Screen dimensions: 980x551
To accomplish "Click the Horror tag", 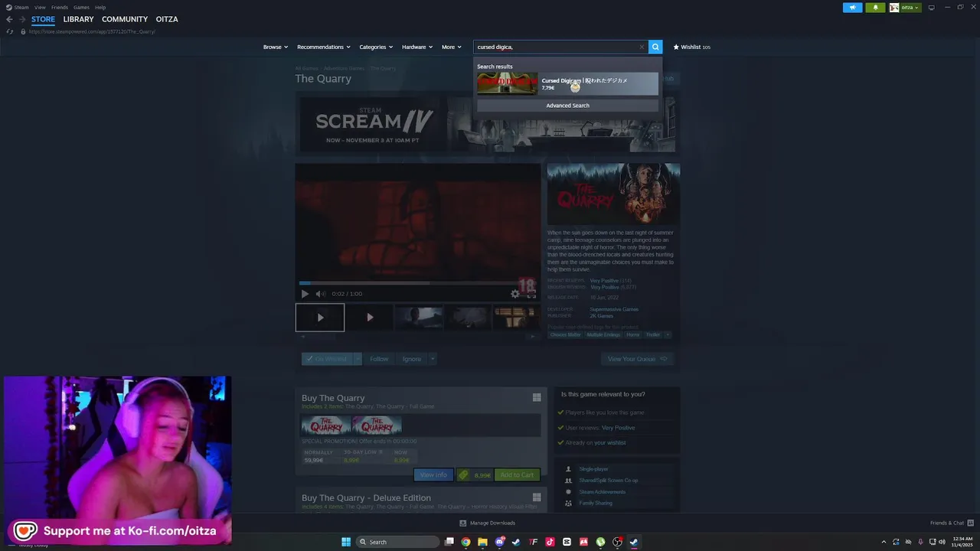I will tap(632, 334).
